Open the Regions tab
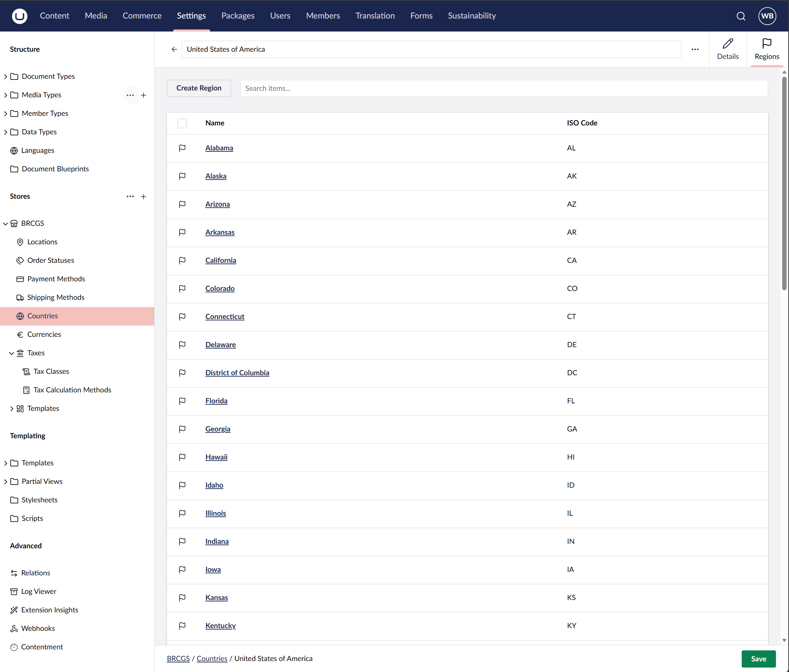This screenshot has width=789, height=672. tap(766, 49)
